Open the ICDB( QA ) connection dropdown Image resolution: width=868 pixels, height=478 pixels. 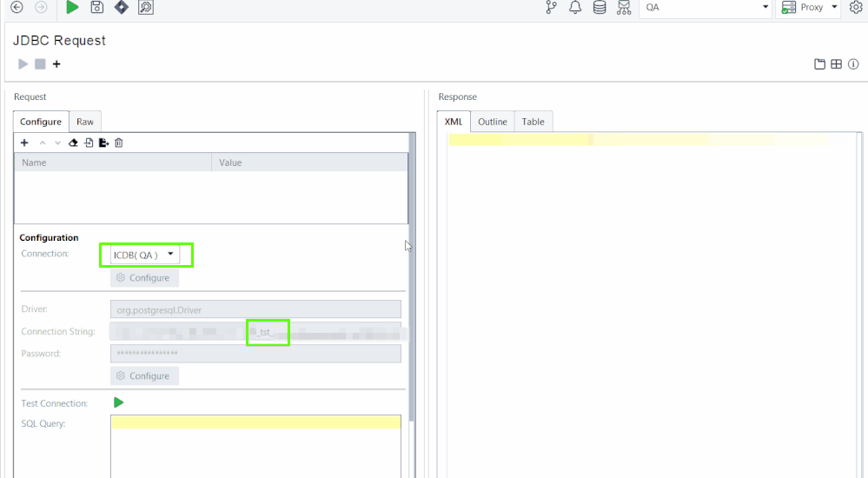pos(144,255)
